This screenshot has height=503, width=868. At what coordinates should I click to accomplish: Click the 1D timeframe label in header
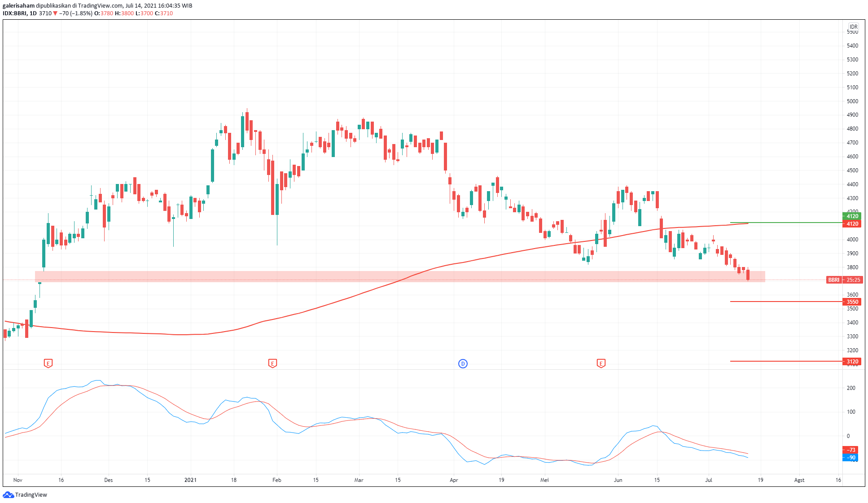click(33, 13)
